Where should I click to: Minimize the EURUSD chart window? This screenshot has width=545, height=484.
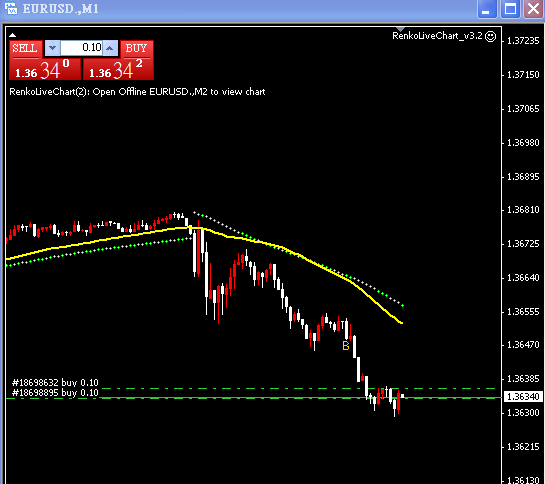tap(487, 9)
